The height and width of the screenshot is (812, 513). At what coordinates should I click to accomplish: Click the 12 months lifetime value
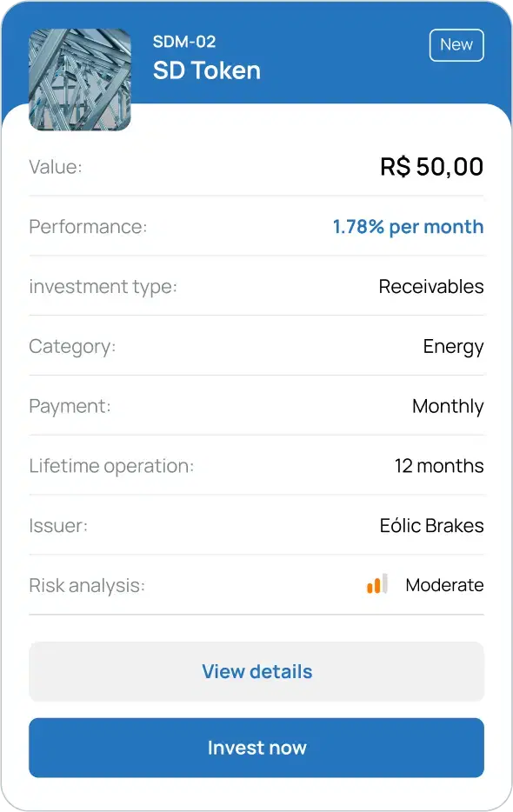pyautogui.click(x=439, y=466)
